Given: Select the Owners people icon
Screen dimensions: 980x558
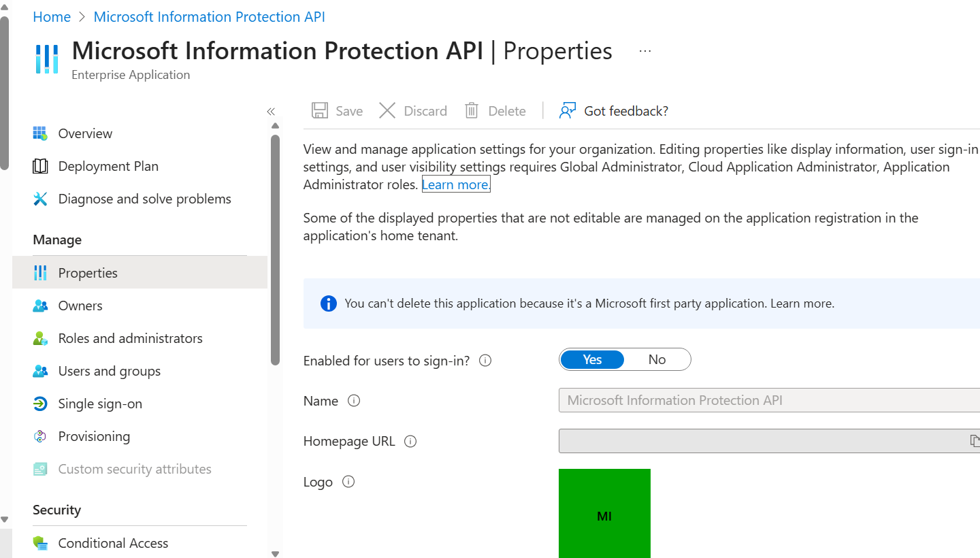Looking at the screenshot, I should click(x=40, y=306).
